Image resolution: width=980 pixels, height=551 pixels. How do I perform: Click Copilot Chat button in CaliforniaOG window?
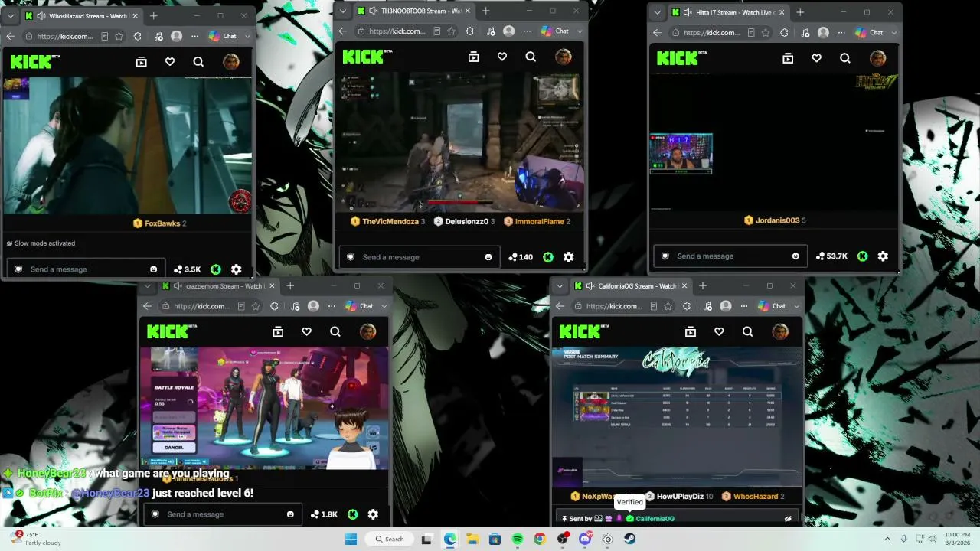click(x=773, y=306)
